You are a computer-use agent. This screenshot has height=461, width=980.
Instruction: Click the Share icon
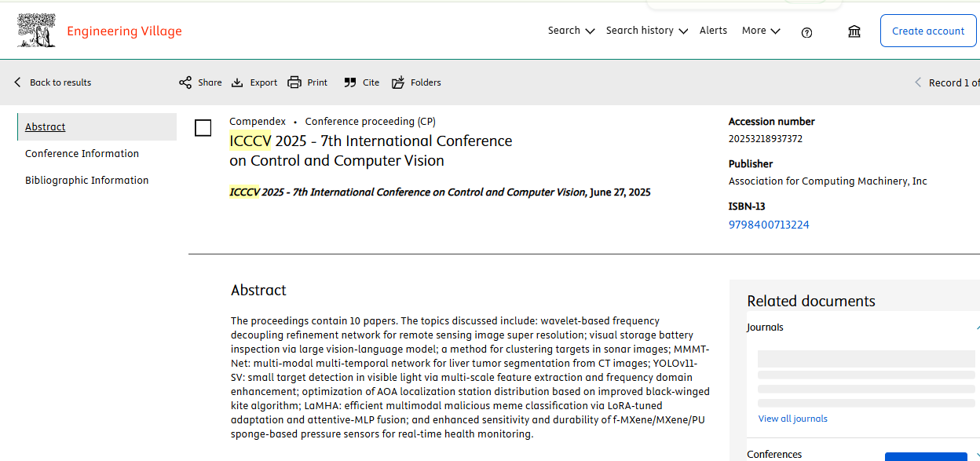point(185,82)
